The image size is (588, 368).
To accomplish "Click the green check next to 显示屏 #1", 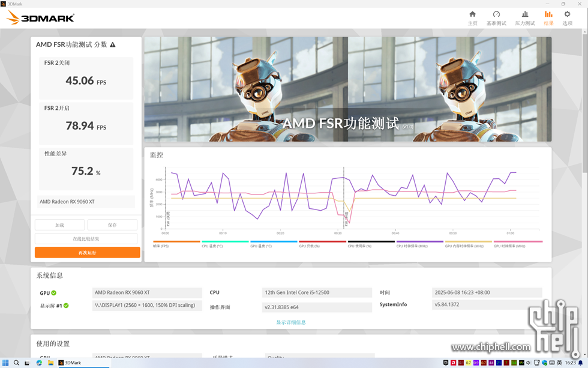I will (66, 306).
